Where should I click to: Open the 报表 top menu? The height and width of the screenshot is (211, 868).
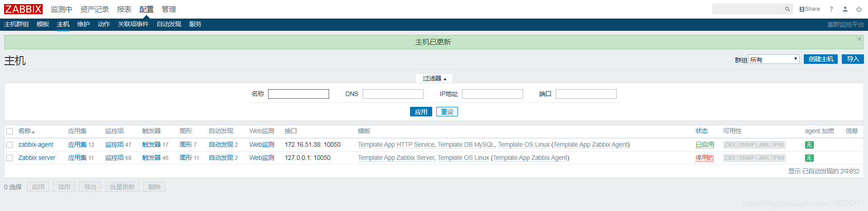[124, 9]
